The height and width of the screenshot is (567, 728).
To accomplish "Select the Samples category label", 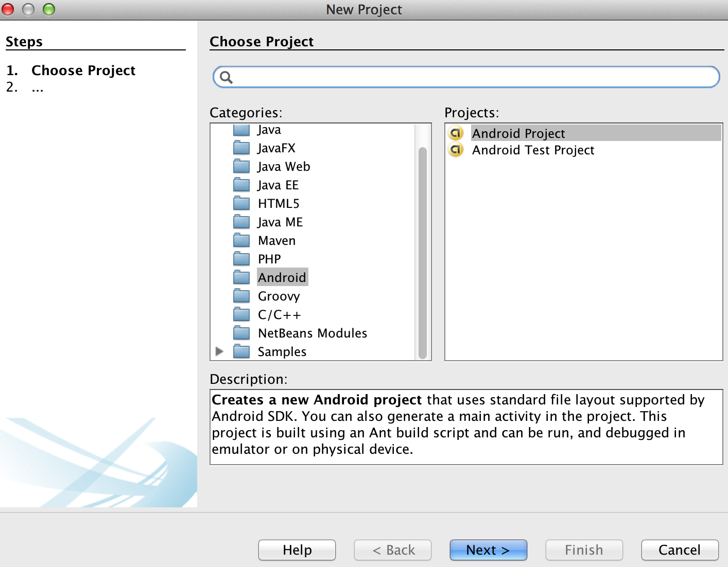I will [x=282, y=352].
